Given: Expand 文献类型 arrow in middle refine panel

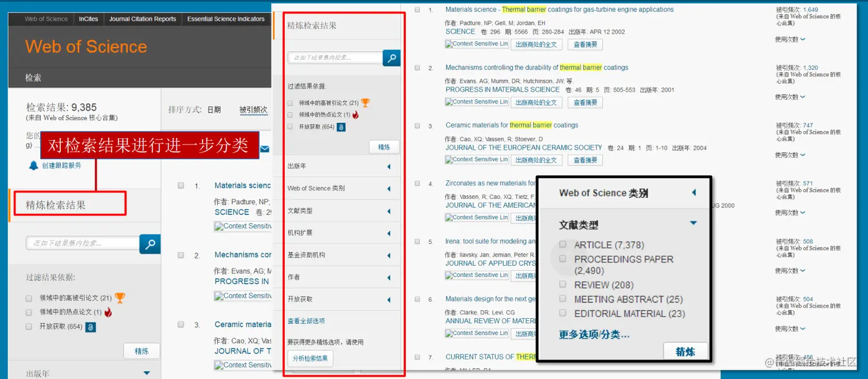Looking at the screenshot, I should pos(389,211).
